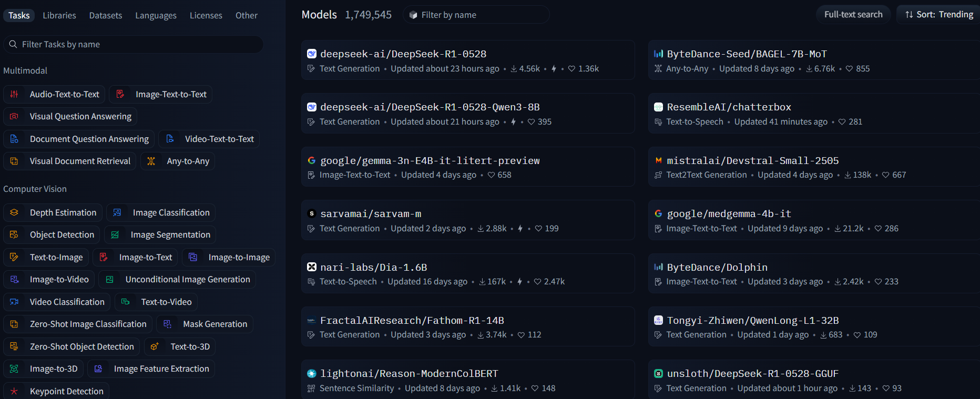Screen dimensions: 980x399
Task: Click the Audio-Text-to-Text task icon
Action: [x=14, y=94]
